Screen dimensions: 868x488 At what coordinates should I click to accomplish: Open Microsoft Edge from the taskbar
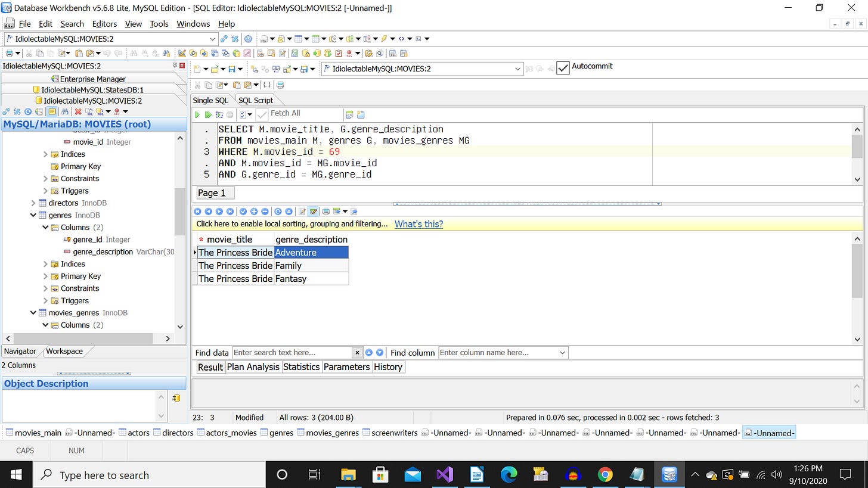509,474
